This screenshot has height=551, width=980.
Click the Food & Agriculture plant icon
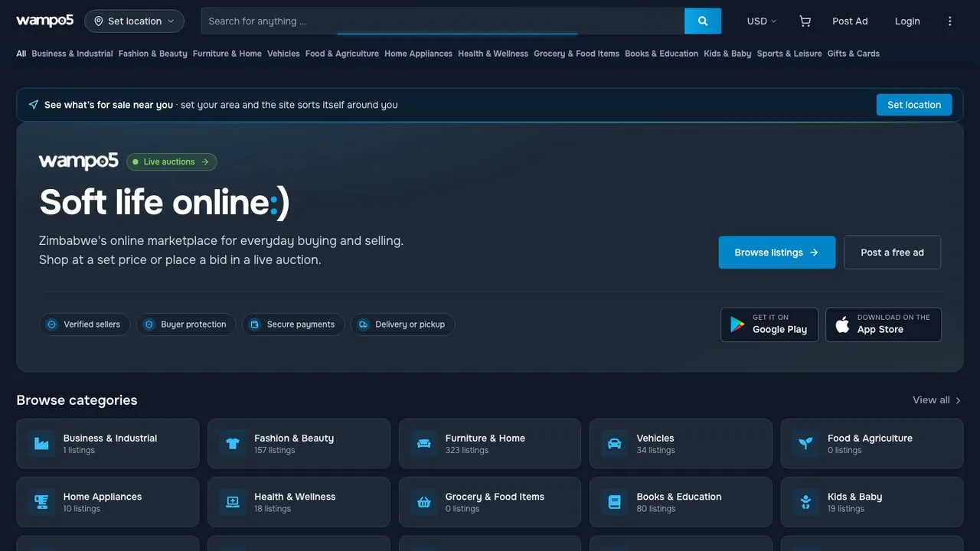coord(805,444)
